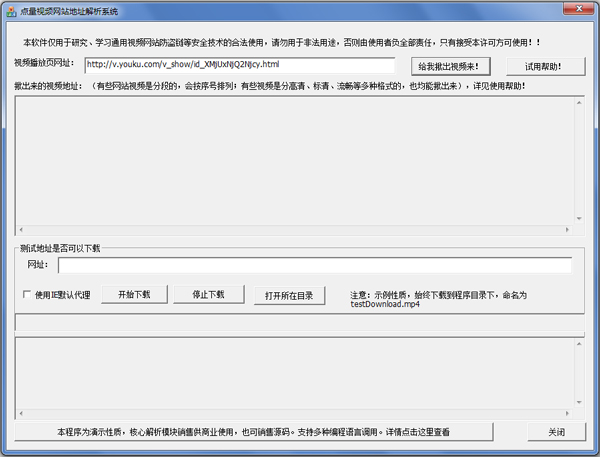
Task: Click left arrow of lower log horizontal scrollbar
Action: point(21,413)
